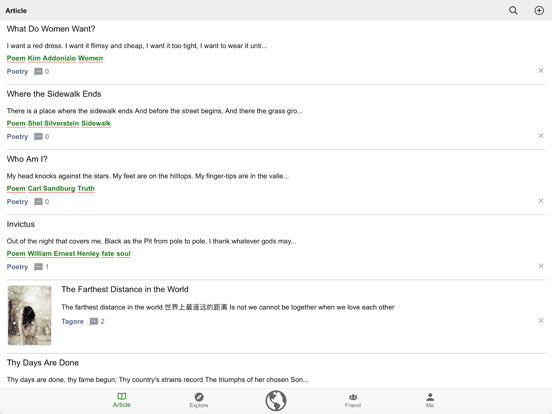Select the "There is a place where" excerpt
552x414 pixels.
155,111
